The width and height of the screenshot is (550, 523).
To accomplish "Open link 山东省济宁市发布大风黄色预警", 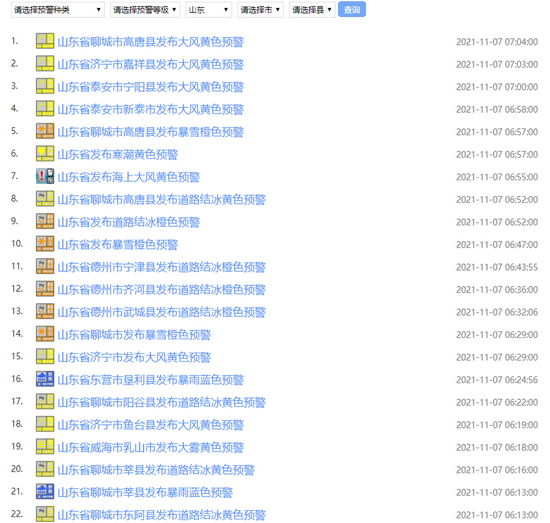I will tap(134, 357).
